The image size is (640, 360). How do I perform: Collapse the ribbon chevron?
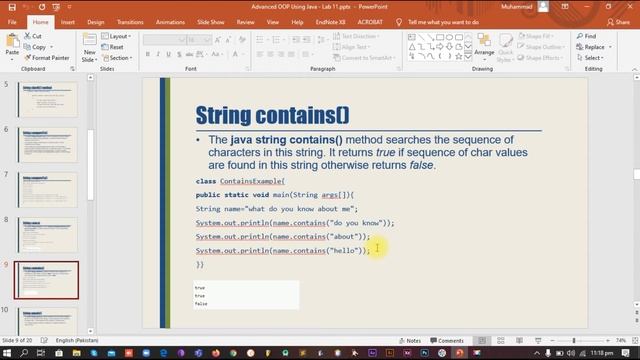click(634, 69)
